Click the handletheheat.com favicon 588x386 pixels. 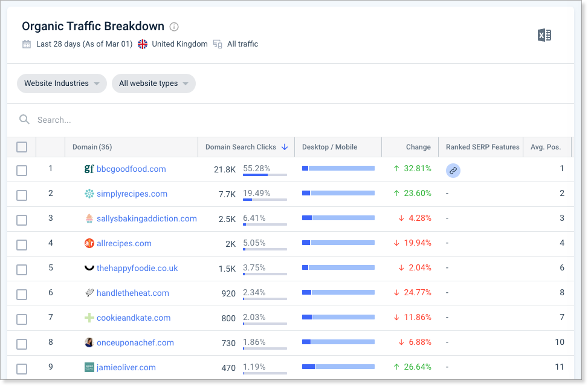click(89, 293)
